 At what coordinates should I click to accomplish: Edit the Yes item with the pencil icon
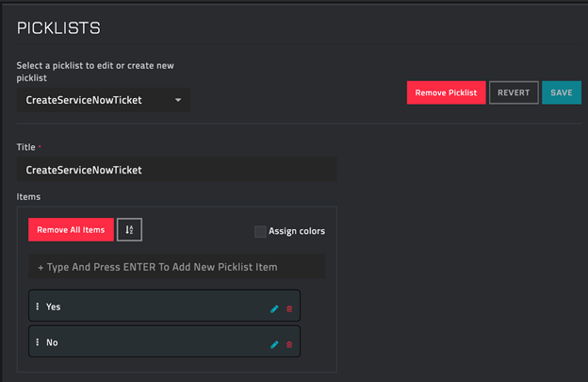tap(274, 308)
